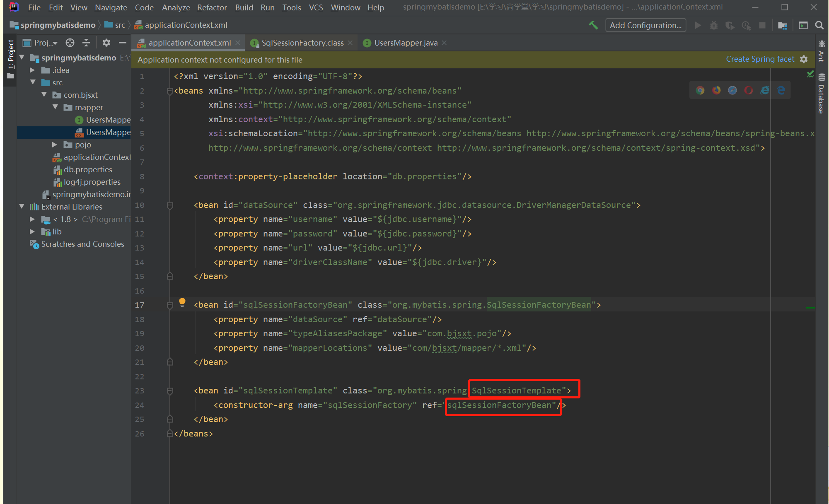Viewport: 829px width, 504px height.
Task: Open the Proj view dropdown
Action: (40, 43)
